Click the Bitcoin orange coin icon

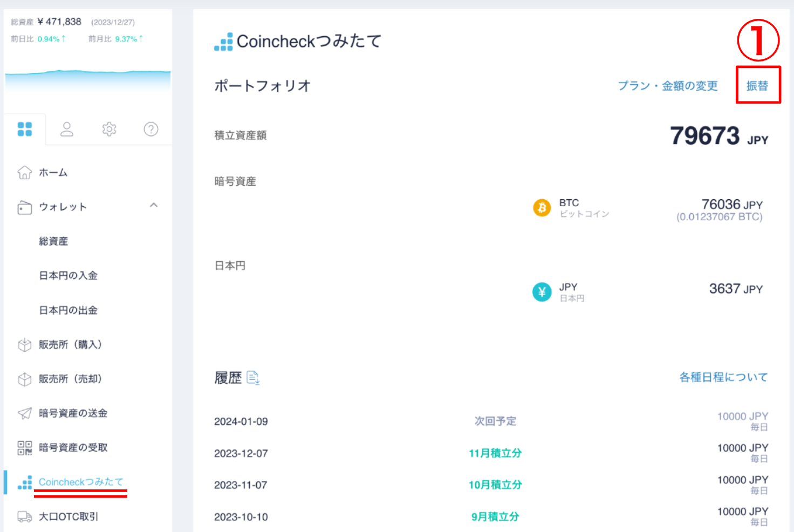[x=542, y=208]
